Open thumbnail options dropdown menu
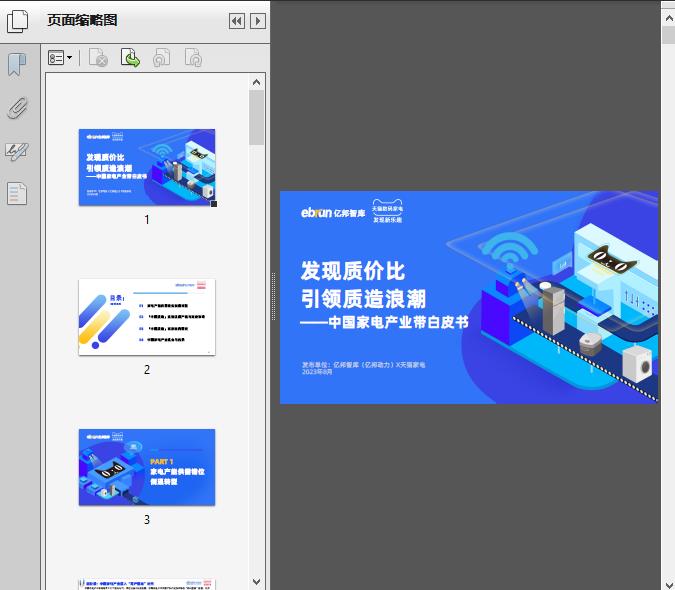 click(60, 58)
